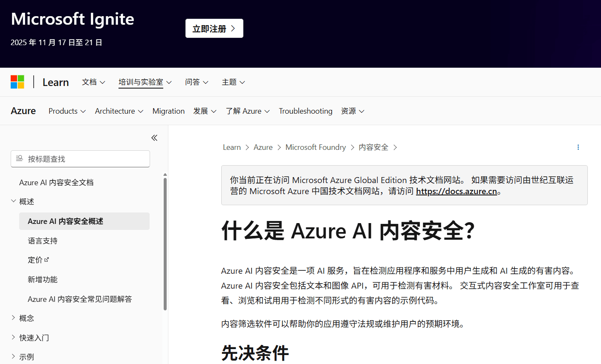Image resolution: width=601 pixels, height=364 pixels.
Task: Click the Microsoft Foundry breadcrumb link
Action: pos(315,147)
